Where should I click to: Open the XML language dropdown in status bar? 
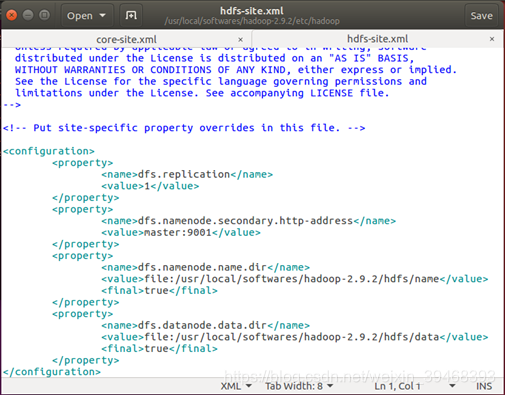point(236,386)
